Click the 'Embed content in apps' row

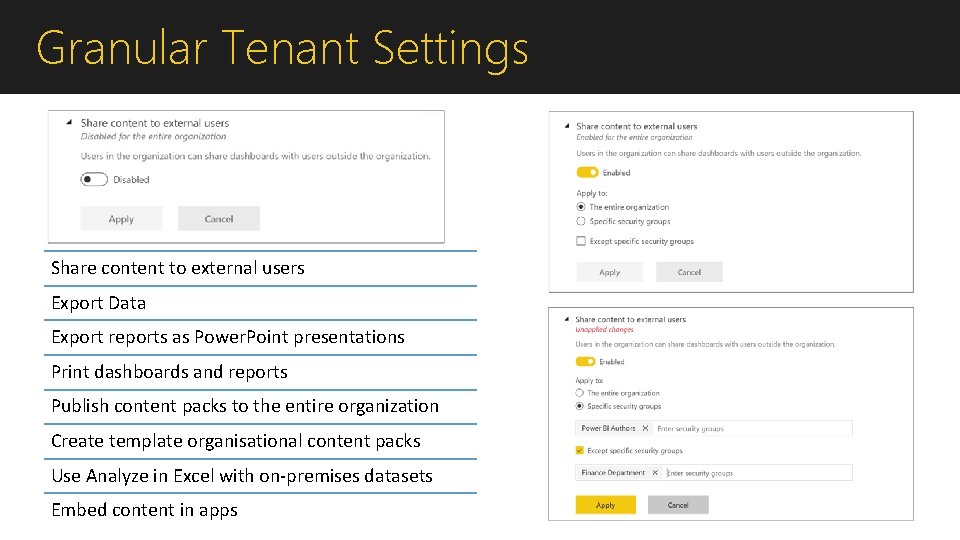pyautogui.click(x=260, y=510)
